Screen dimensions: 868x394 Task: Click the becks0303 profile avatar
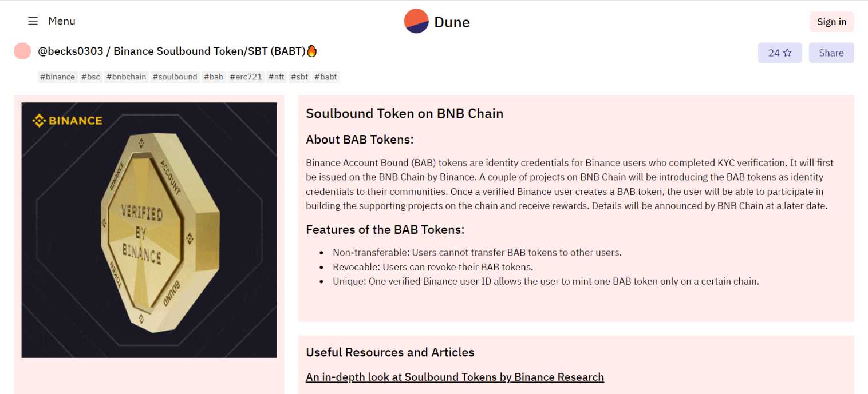pos(22,51)
